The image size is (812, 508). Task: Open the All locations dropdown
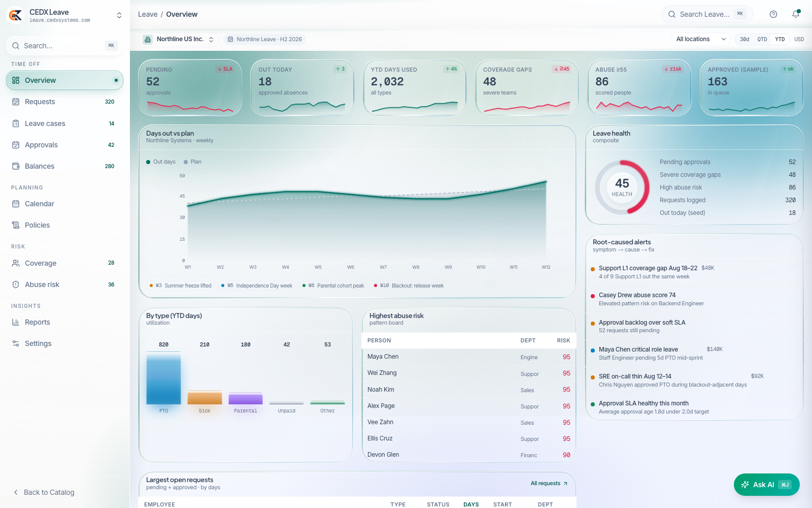pos(701,39)
